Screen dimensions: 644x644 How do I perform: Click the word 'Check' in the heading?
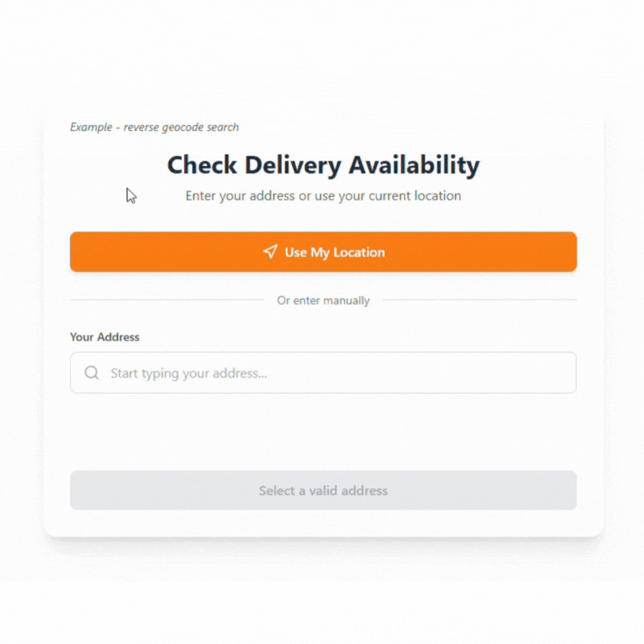pos(203,165)
